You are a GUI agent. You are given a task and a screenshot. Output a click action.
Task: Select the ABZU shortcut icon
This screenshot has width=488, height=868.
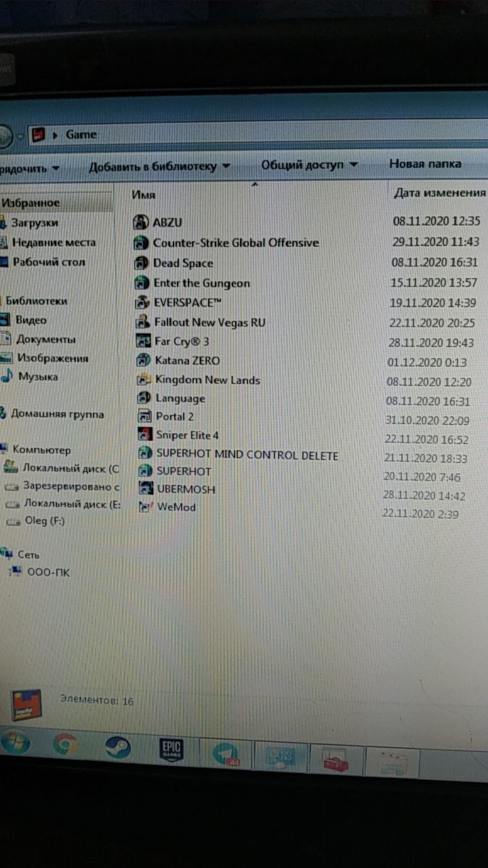141,222
